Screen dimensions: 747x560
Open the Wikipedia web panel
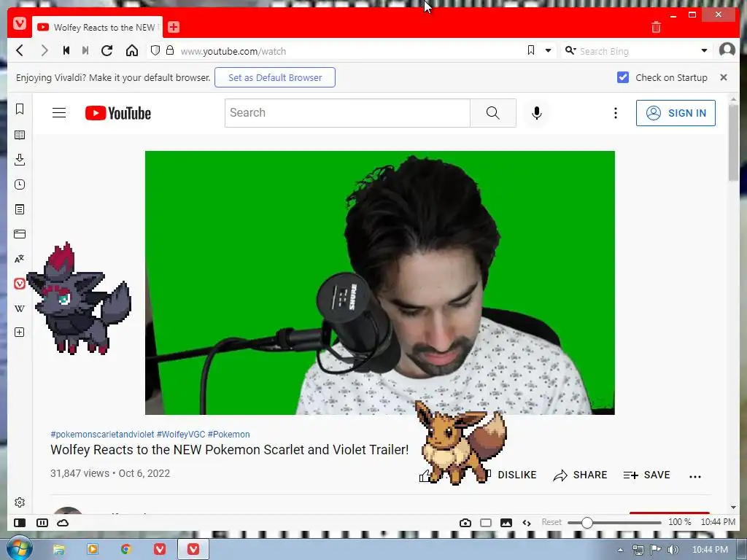(x=20, y=308)
